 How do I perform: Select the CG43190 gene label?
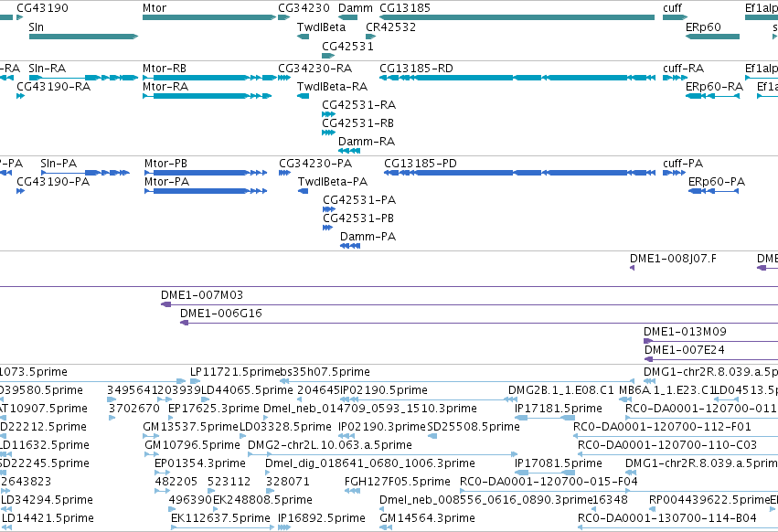coord(43,8)
